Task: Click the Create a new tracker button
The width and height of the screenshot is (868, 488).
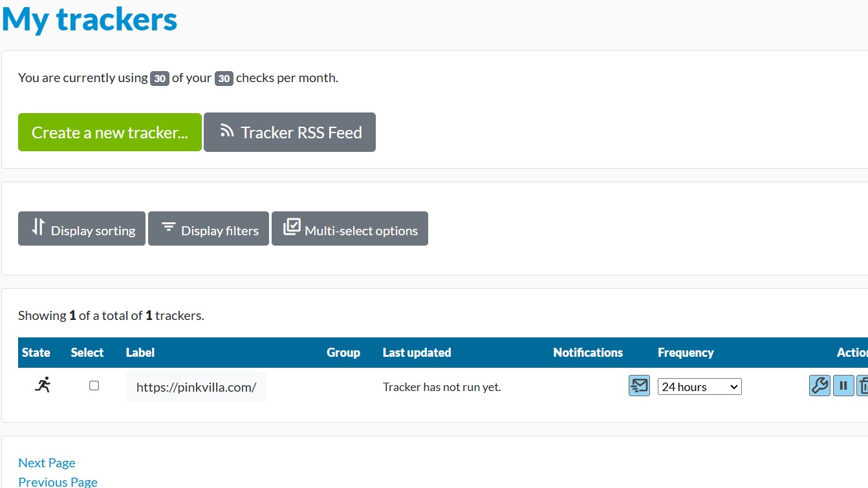Action: click(x=110, y=133)
